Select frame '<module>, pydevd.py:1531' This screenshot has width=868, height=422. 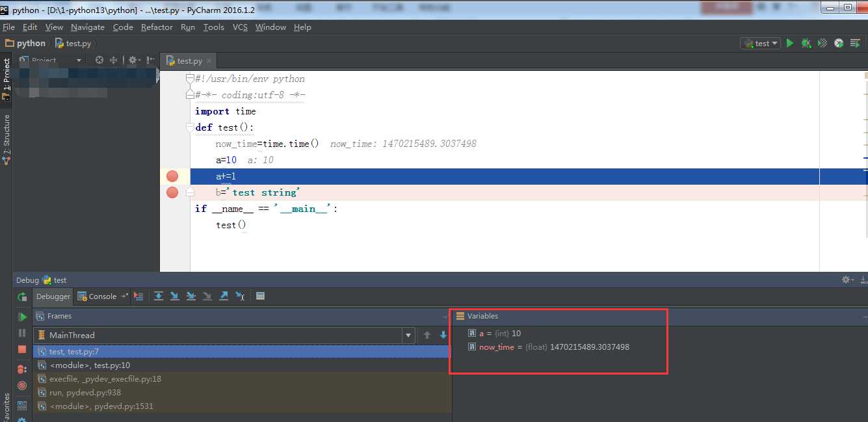click(x=241, y=406)
